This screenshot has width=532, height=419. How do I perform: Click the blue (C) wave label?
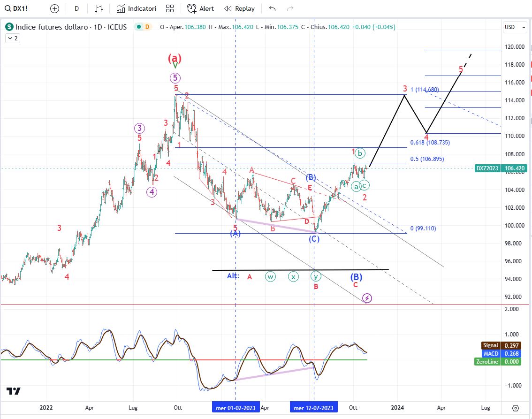[x=314, y=239]
